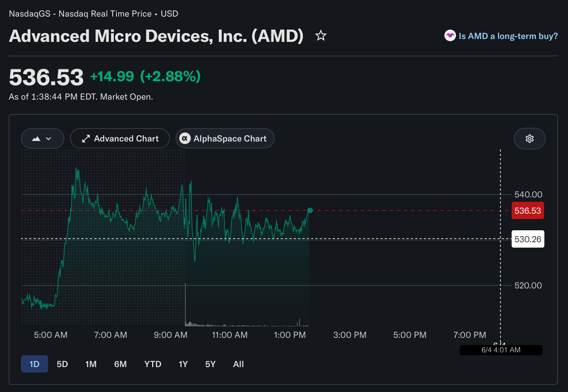The image size is (568, 392).
Task: Click the AlphaSpace logo icon
Action: (x=185, y=139)
